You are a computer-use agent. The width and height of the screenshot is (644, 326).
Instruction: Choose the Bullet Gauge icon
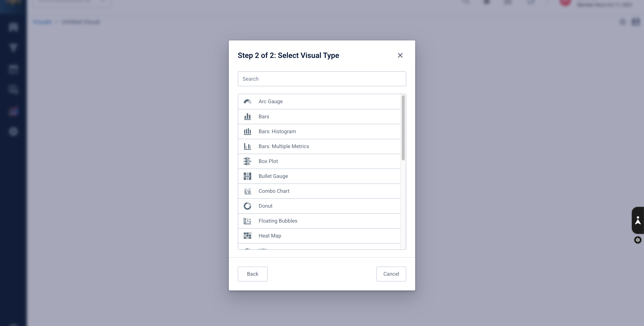(247, 176)
